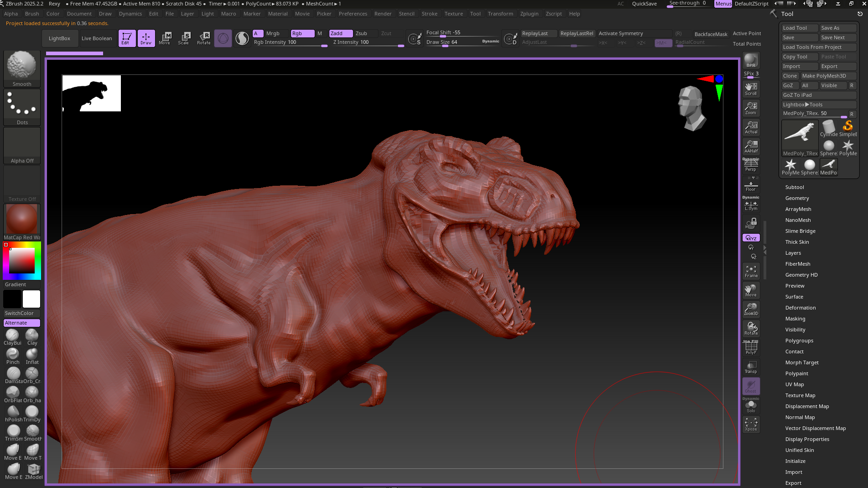The image size is (868, 488).
Task: Open the Transform menu
Action: click(x=500, y=14)
